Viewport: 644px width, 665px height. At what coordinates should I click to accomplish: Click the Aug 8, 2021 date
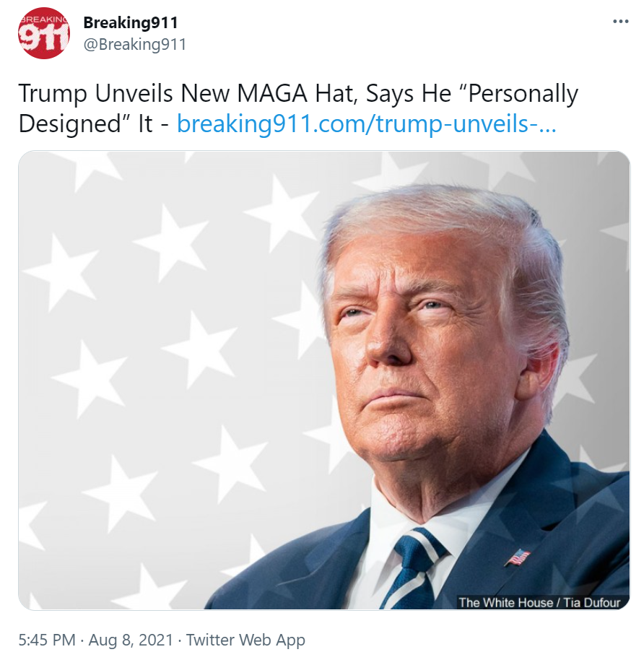(x=131, y=640)
